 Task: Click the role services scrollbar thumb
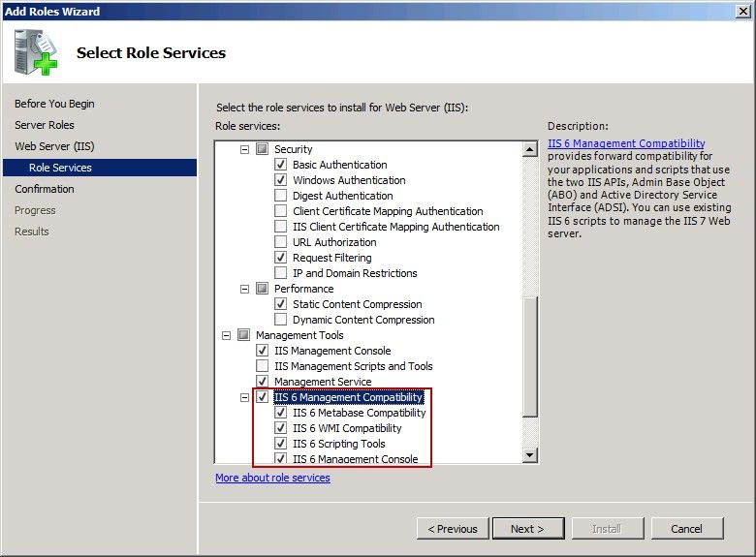(530, 356)
